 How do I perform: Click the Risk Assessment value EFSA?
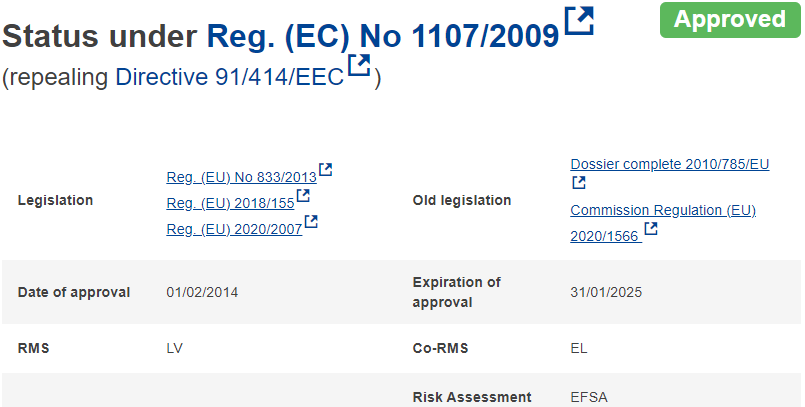tap(589, 397)
